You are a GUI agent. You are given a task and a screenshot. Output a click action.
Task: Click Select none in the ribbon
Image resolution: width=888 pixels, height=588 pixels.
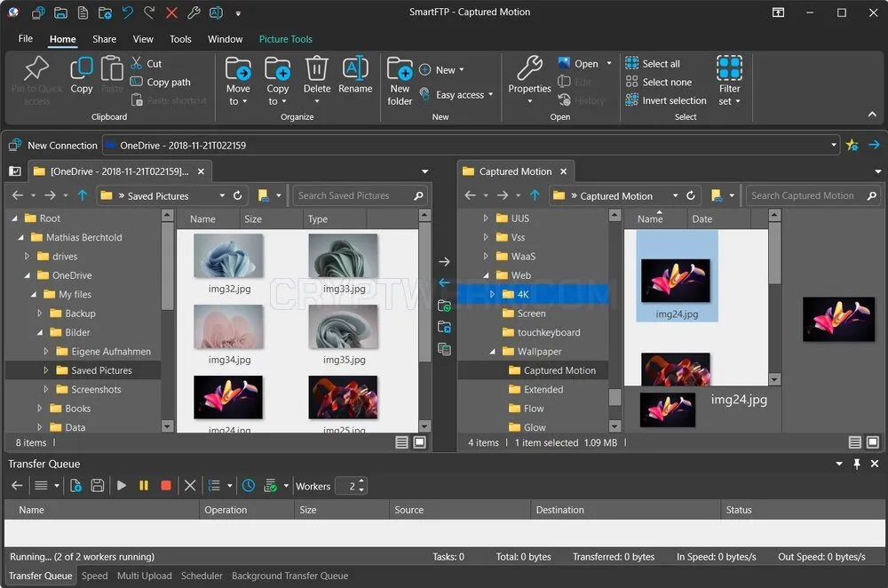[659, 82]
